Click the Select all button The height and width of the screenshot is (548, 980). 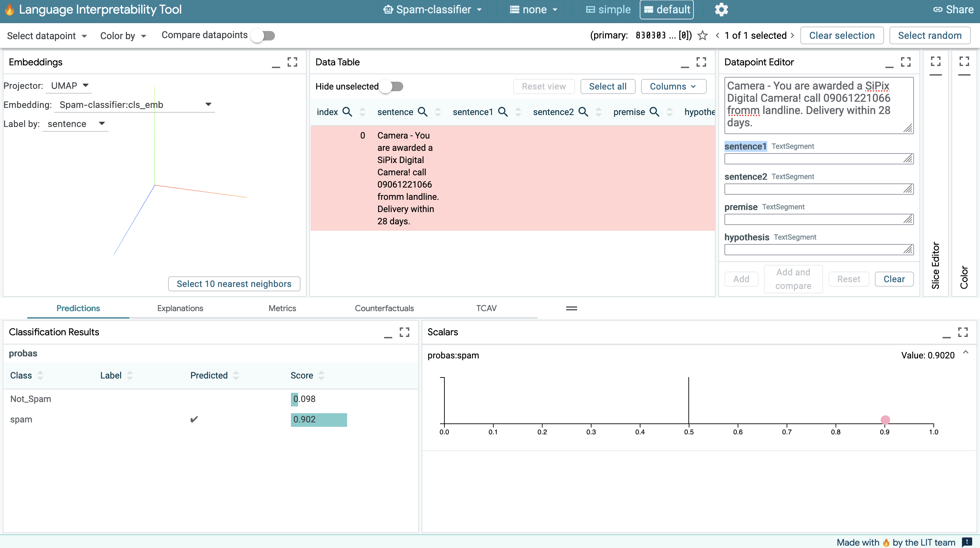[x=607, y=86]
